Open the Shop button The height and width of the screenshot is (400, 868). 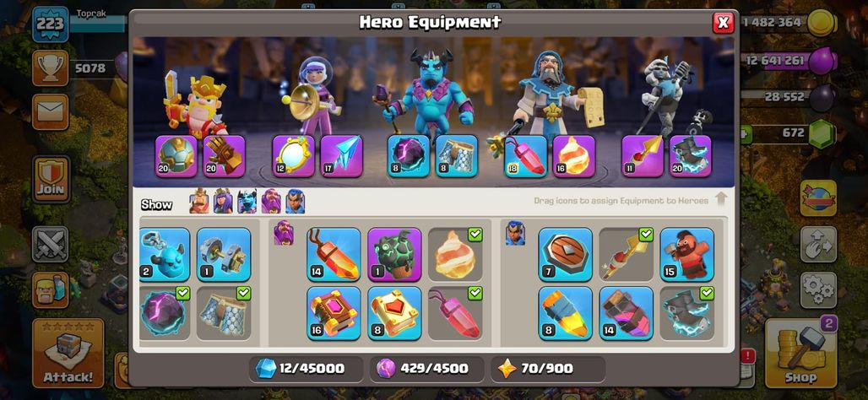click(x=800, y=353)
